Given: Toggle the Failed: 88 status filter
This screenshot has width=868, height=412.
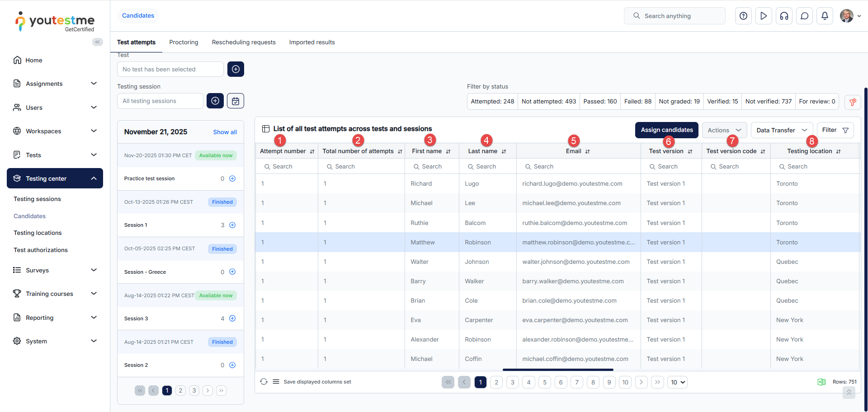Looking at the screenshot, I should click(x=637, y=101).
